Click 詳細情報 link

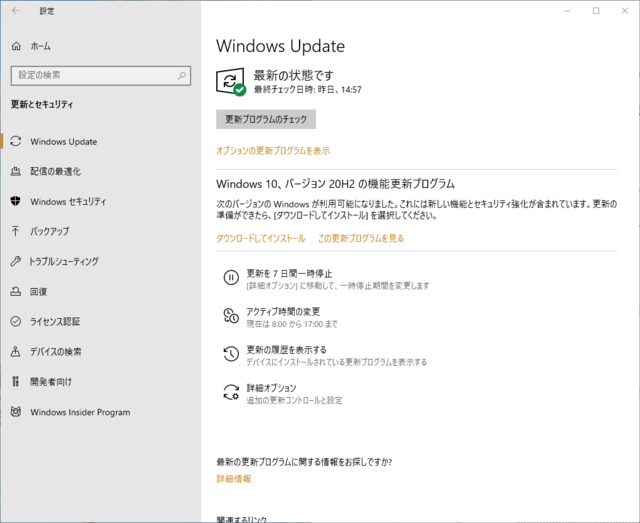pos(233,479)
